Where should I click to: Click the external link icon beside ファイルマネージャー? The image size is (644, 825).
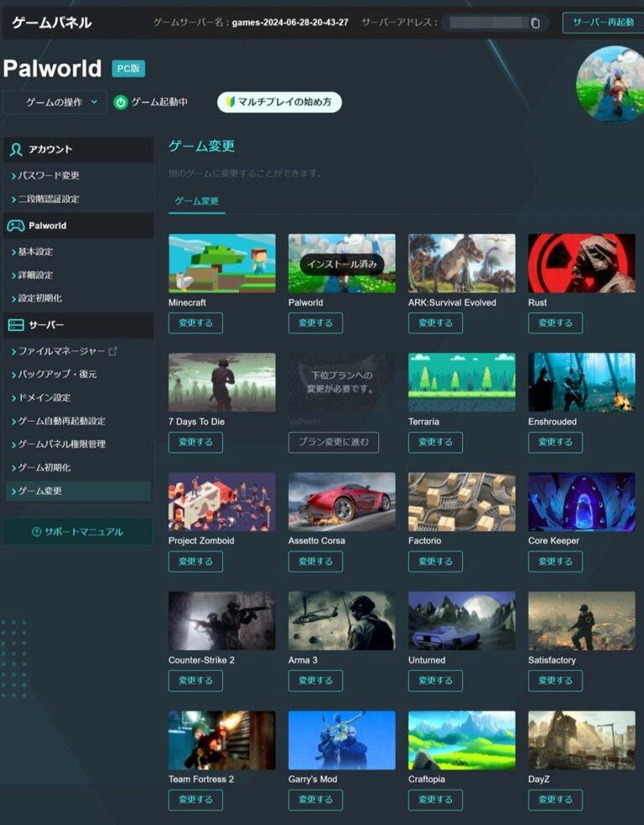[x=112, y=351]
